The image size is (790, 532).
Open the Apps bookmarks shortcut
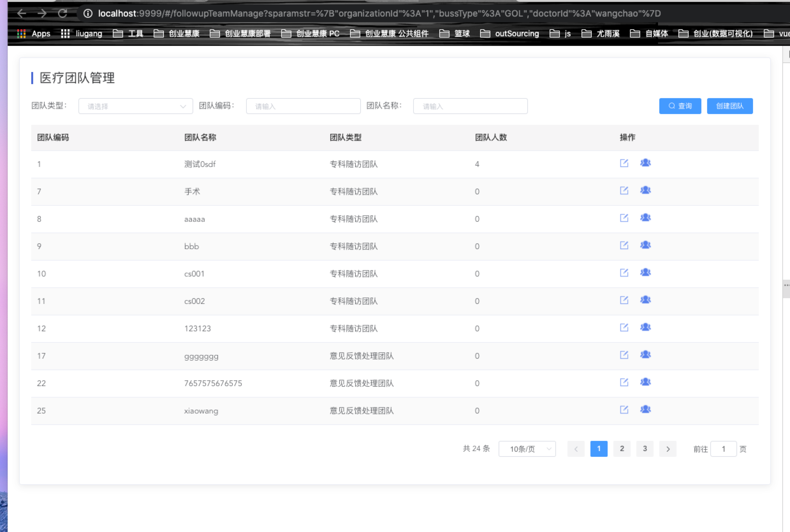33,33
